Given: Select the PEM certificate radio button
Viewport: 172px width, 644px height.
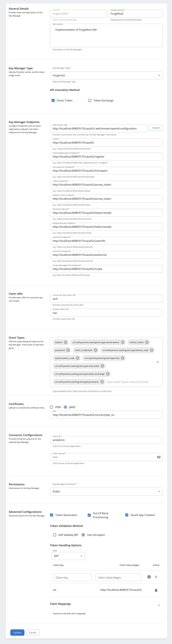Looking at the screenshot, I should [x=52, y=407].
